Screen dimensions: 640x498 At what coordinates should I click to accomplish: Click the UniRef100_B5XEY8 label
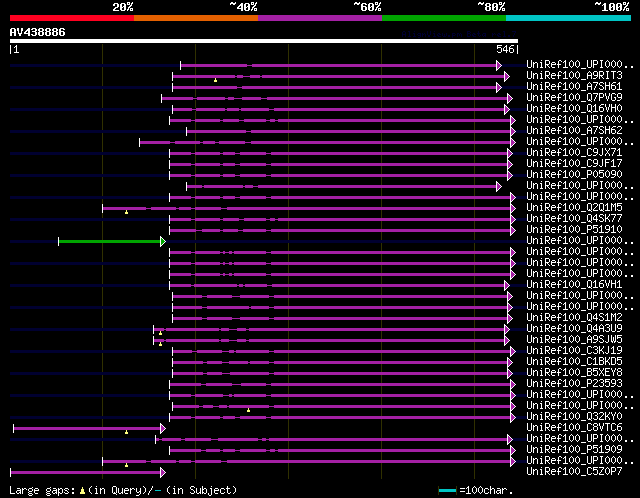tap(574, 373)
